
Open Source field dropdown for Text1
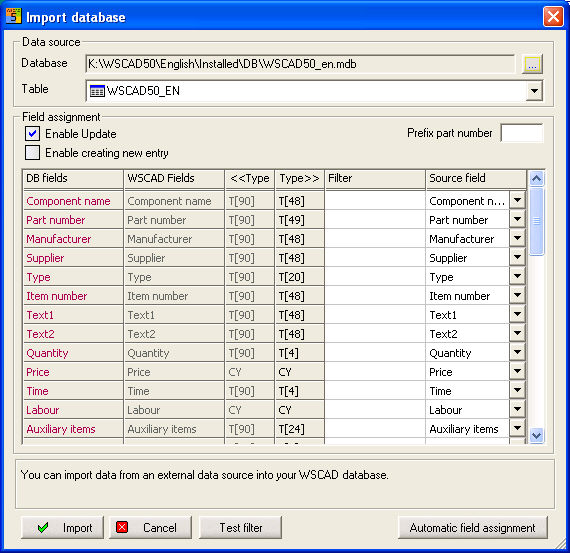click(517, 314)
